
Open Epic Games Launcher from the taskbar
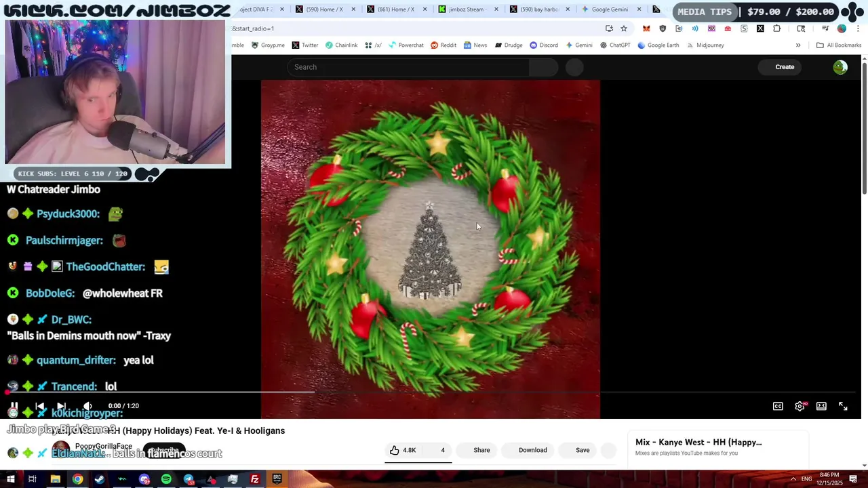click(277, 479)
